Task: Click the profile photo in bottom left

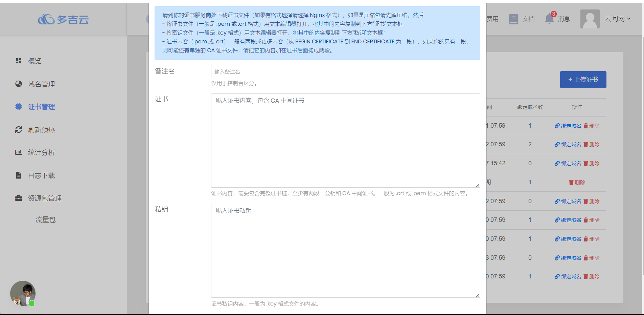Action: tap(23, 293)
